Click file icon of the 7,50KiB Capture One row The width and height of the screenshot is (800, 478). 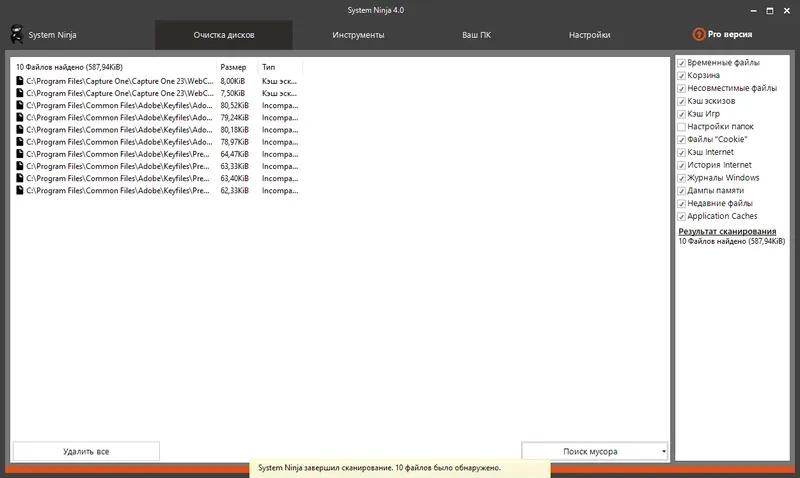[19, 93]
